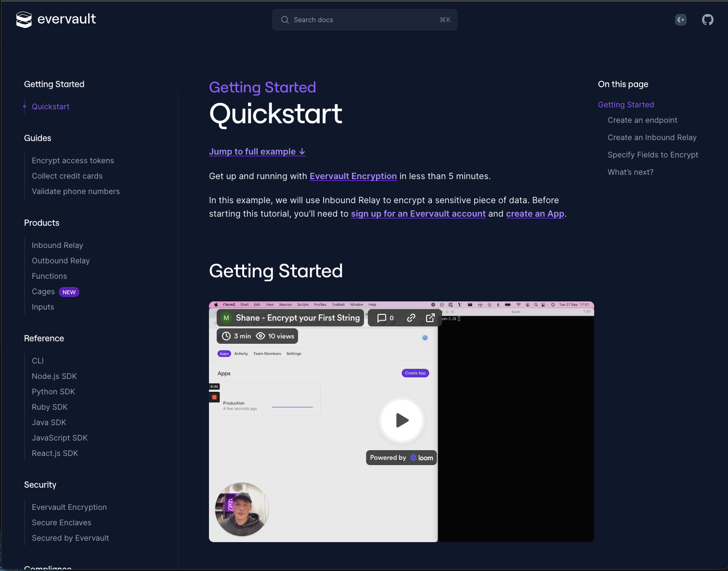Click the Activity tab in the video
The height and width of the screenshot is (571, 728).
pos(241,354)
